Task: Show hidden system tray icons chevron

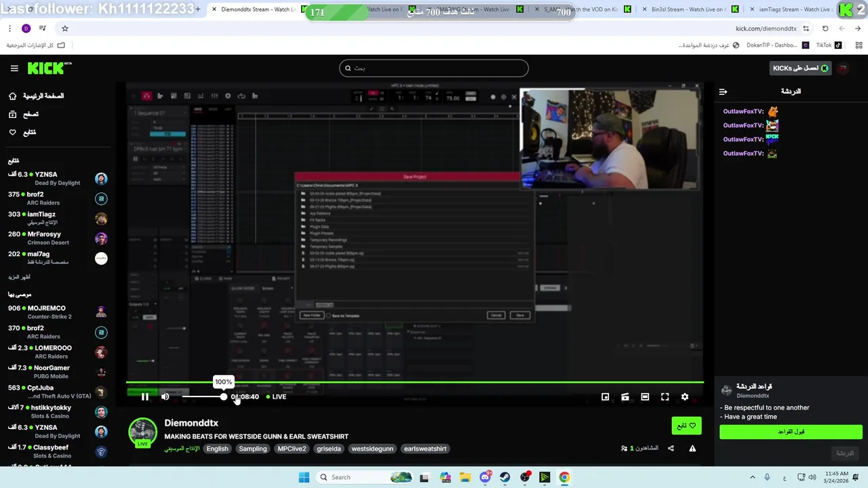Action: (x=752, y=477)
